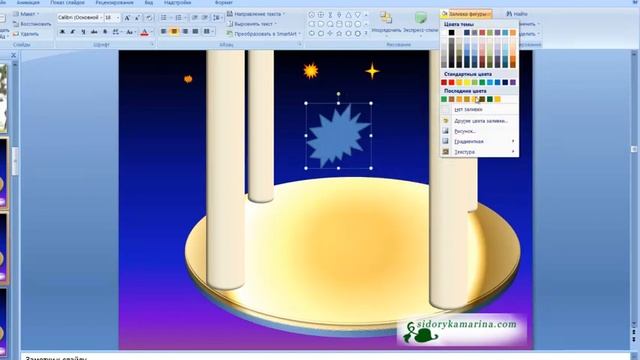The height and width of the screenshot is (360, 640).
Task: Toggle underline text formatting
Action: 83,32
